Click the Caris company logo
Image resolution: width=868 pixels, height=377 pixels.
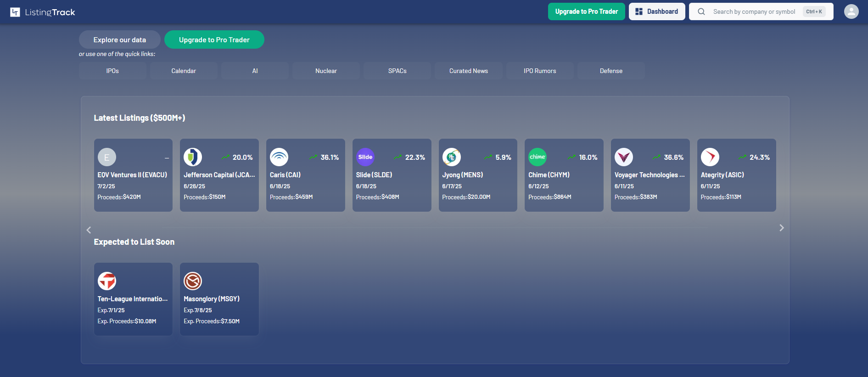click(279, 157)
